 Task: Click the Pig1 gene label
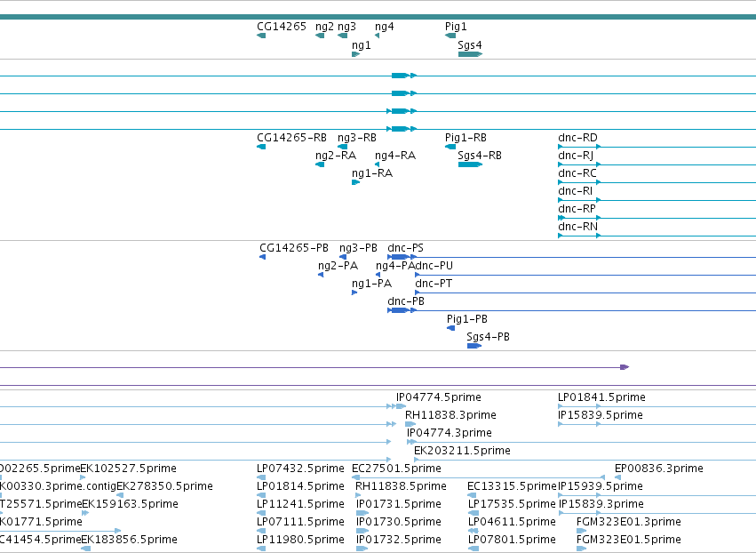(456, 27)
